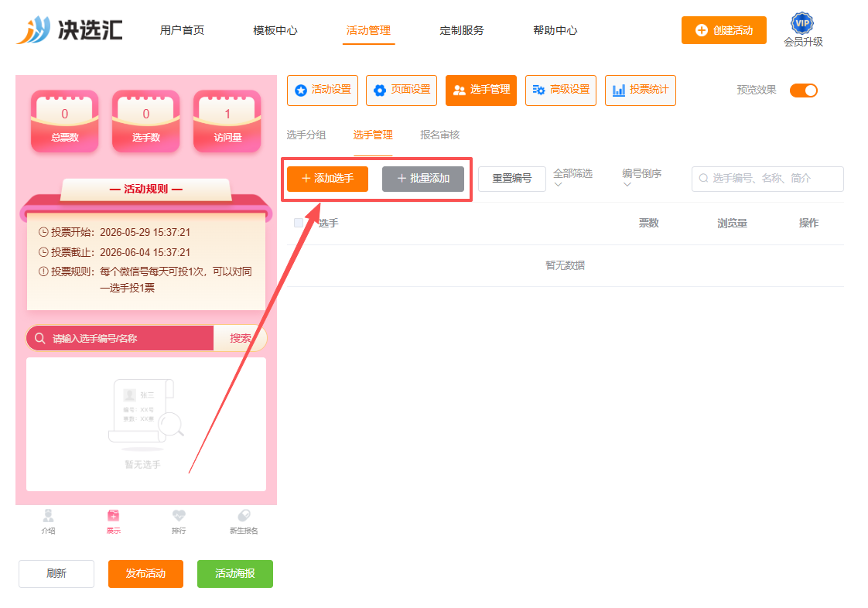This screenshot has height=608, width=868.
Task: Open the 全部筛选 dropdown
Action: click(572, 179)
